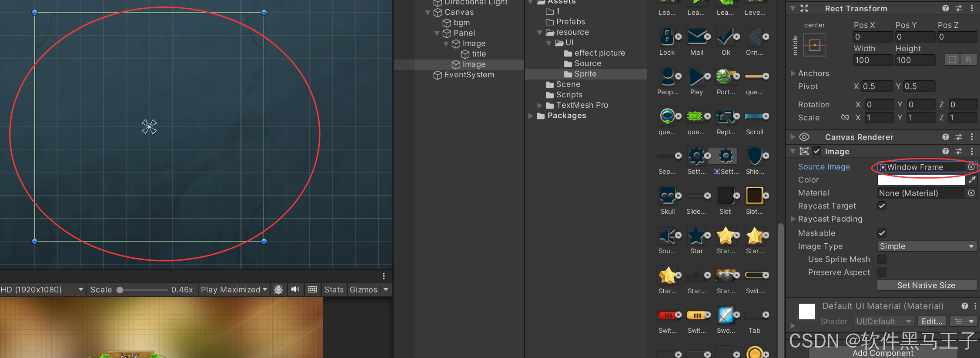This screenshot has width=980, height=358.
Task: Select the Star sprite asset
Action: [x=696, y=236]
